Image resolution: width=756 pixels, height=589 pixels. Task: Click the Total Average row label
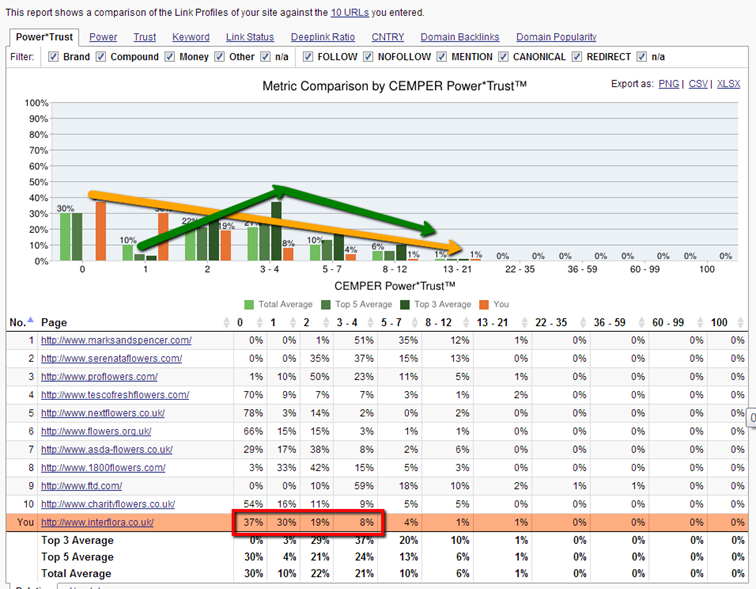pyautogui.click(x=76, y=574)
